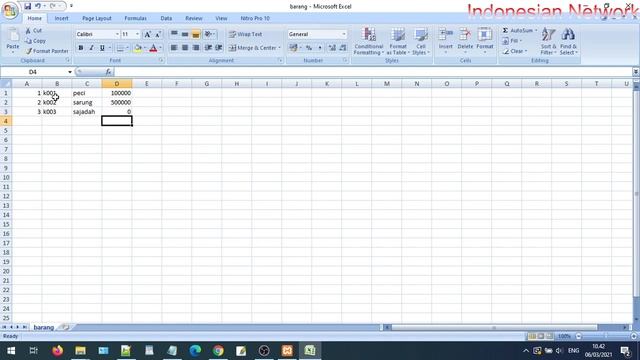The image size is (640, 360).
Task: Decrease cell indent
Action: [208, 48]
